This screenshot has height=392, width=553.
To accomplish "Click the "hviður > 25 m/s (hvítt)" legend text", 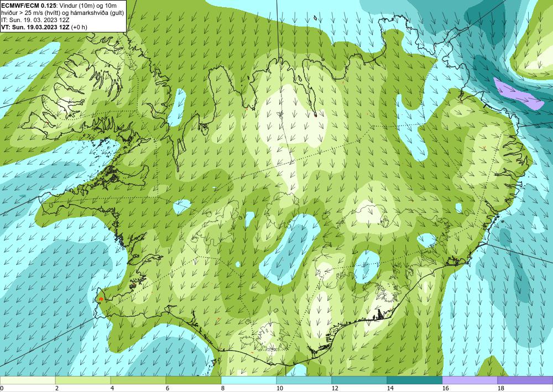I will [32, 12].
